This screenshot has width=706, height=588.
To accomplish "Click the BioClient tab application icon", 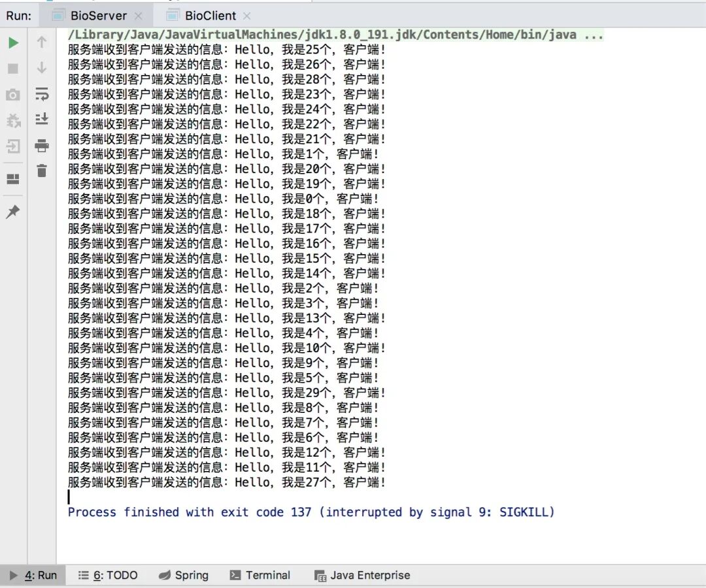I will point(172,16).
